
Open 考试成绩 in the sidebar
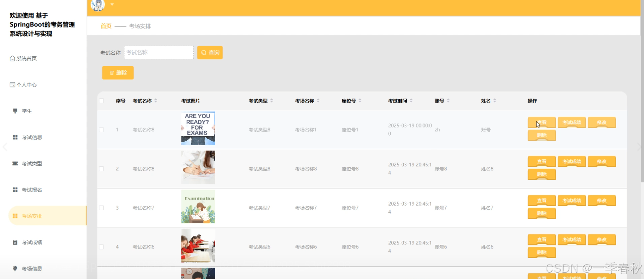coord(32,242)
